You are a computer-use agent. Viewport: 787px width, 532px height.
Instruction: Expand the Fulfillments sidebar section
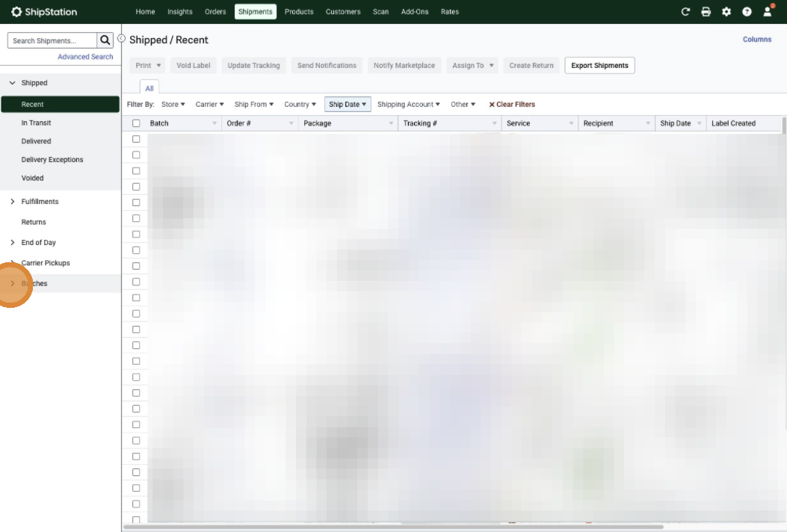(12, 202)
